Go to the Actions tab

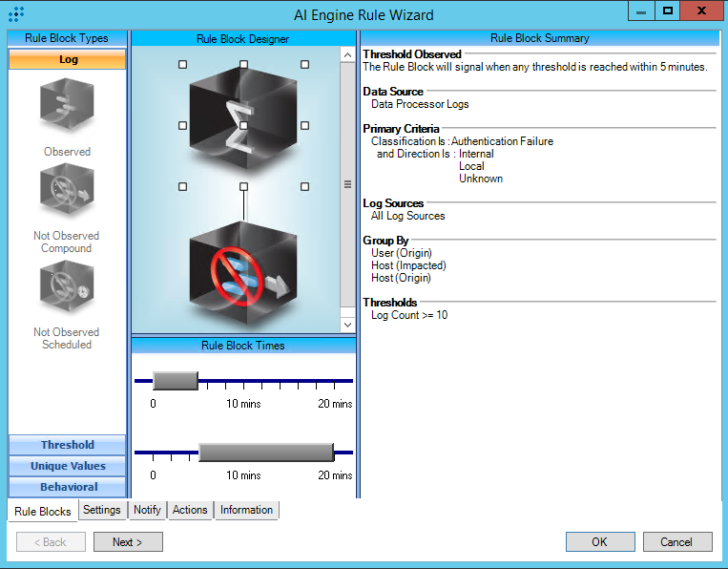190,510
